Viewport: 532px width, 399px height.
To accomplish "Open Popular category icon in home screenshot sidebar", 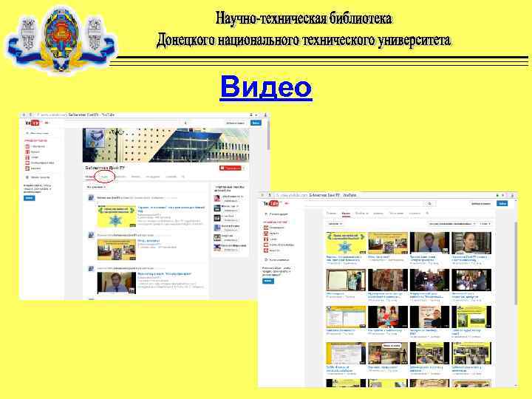I will pyautogui.click(x=27, y=146).
